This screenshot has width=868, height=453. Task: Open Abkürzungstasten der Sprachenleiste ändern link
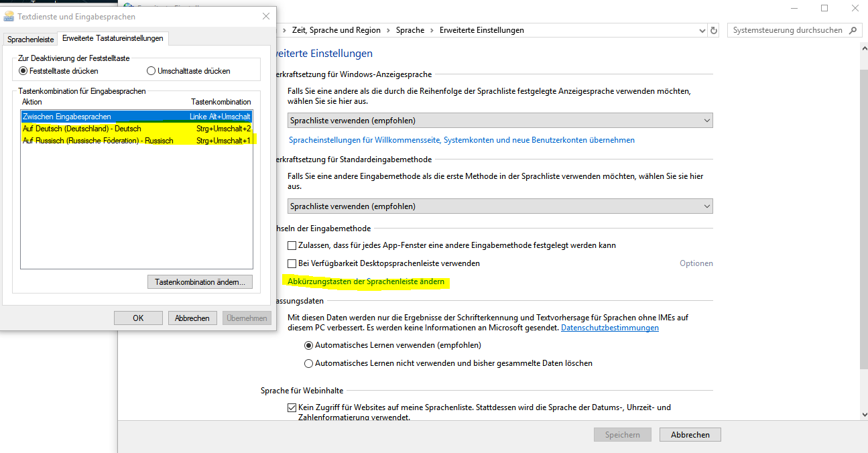[366, 282]
